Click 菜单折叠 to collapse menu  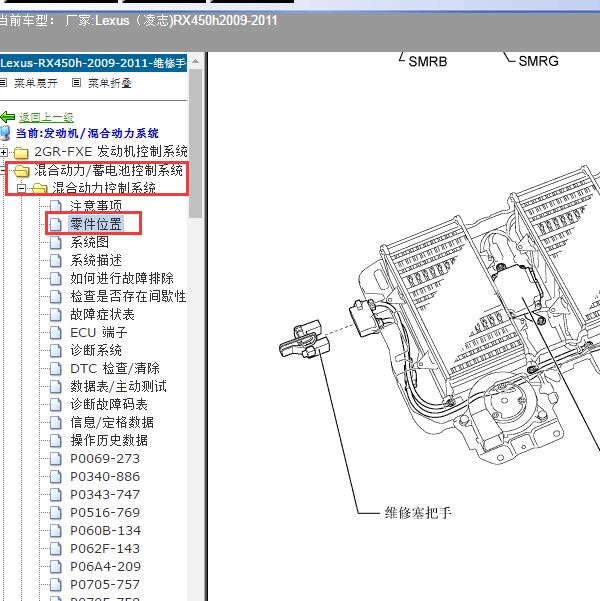coord(110,83)
